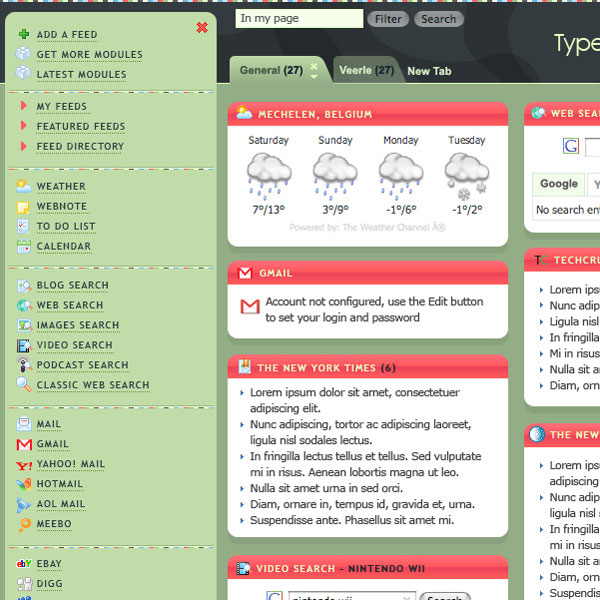Click the Web Search globe icon in sidebar
Viewport: 600px width, 600px height.
click(24, 305)
